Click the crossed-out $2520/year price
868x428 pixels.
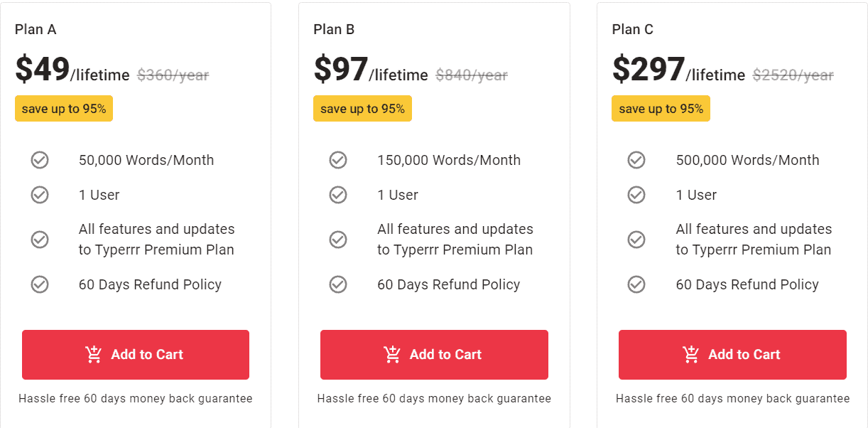[x=793, y=75]
